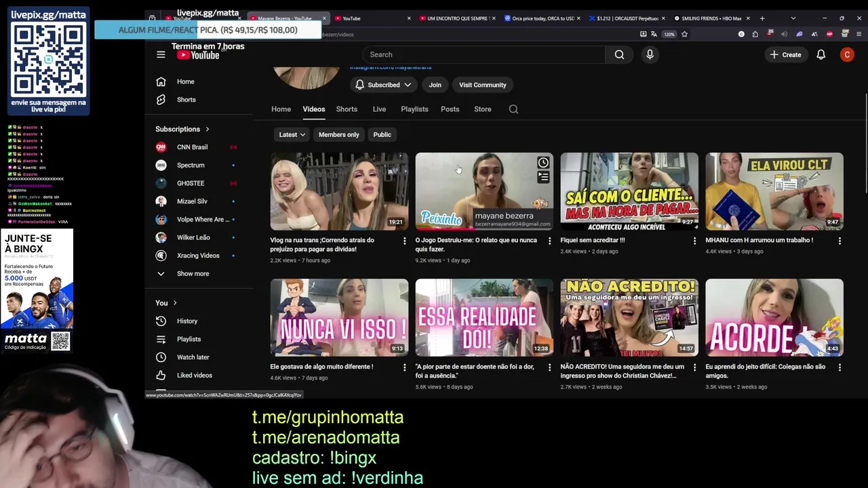Switch to channel Posts tab
The width and height of the screenshot is (868, 488).
[x=450, y=109]
